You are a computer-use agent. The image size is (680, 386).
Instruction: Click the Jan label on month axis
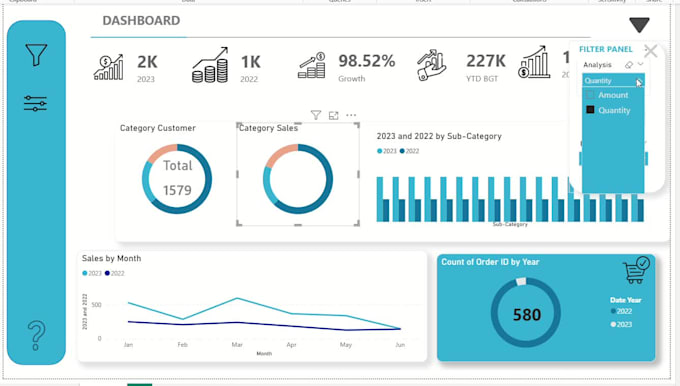click(x=128, y=345)
